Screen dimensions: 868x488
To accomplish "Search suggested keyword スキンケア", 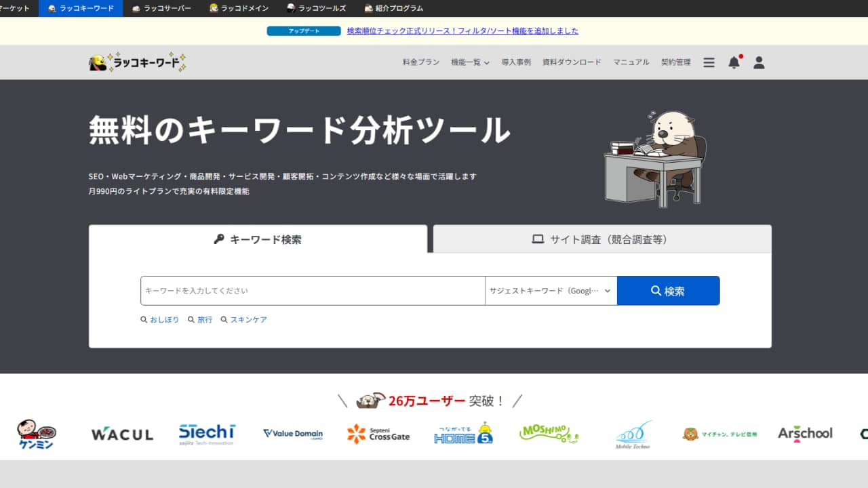I will pyautogui.click(x=244, y=320).
